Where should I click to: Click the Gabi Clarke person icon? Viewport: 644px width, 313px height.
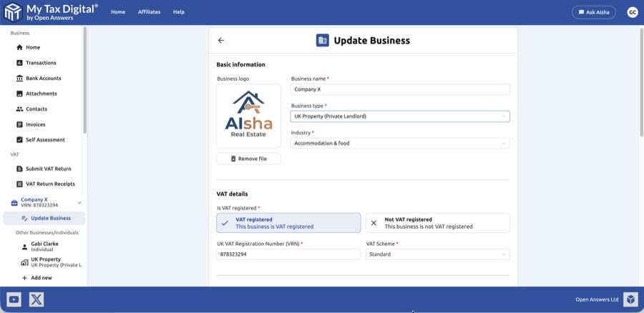coord(24,247)
